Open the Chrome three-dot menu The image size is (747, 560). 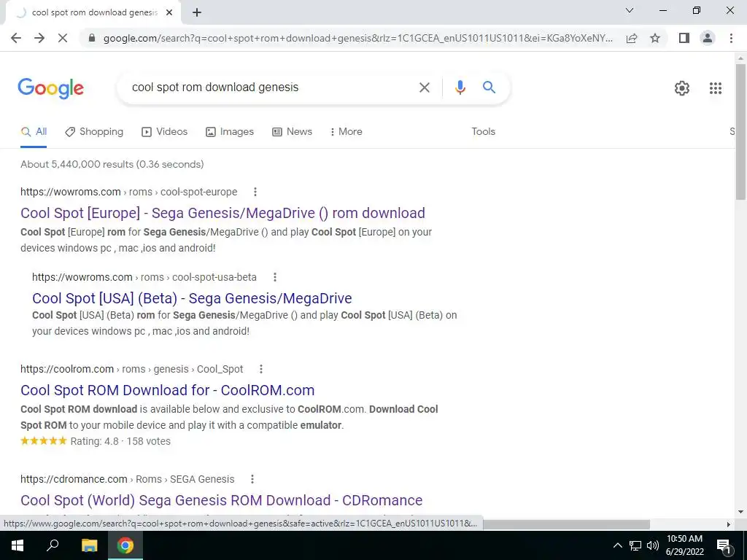pos(731,38)
